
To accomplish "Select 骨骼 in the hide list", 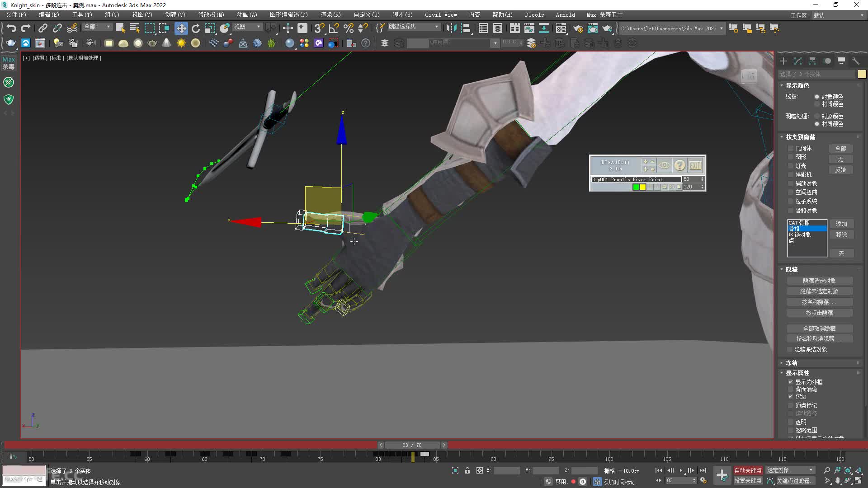I will tap(807, 229).
